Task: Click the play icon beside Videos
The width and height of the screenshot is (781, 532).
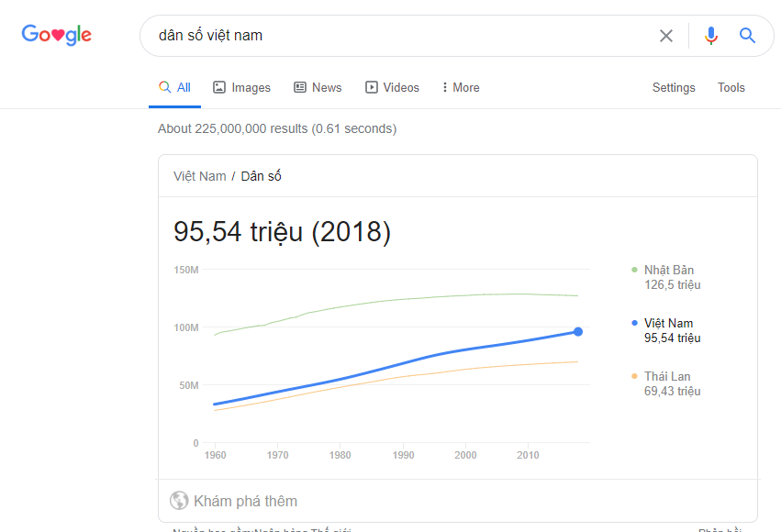Action: (372, 87)
